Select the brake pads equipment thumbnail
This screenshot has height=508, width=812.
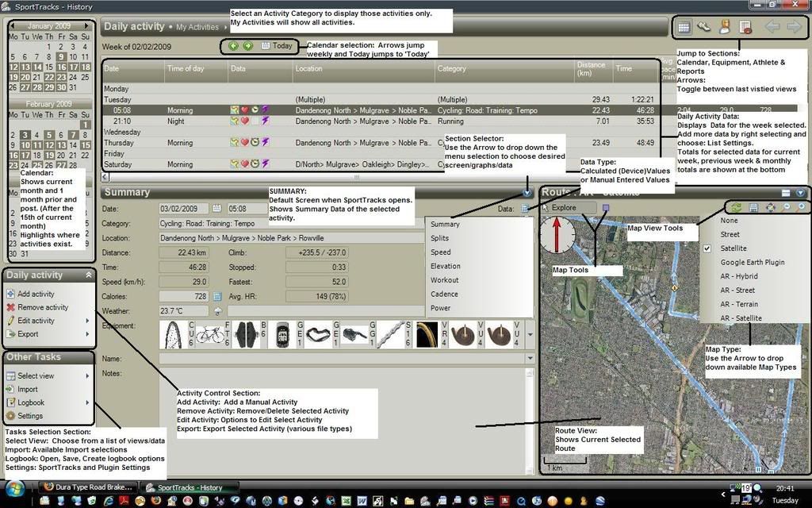point(247,335)
